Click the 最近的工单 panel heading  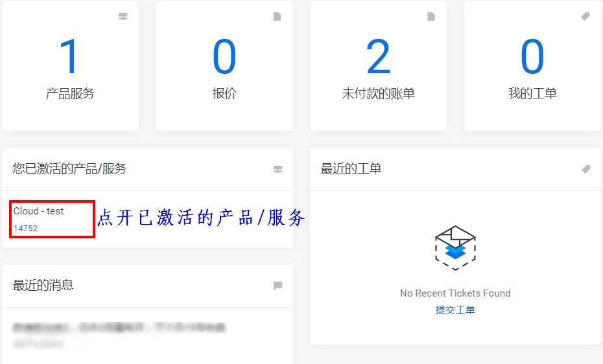point(351,169)
